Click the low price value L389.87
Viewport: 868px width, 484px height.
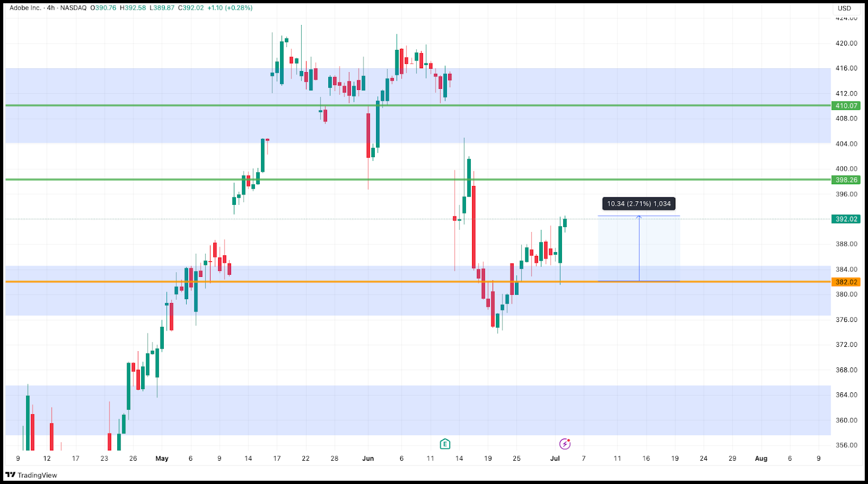point(162,8)
